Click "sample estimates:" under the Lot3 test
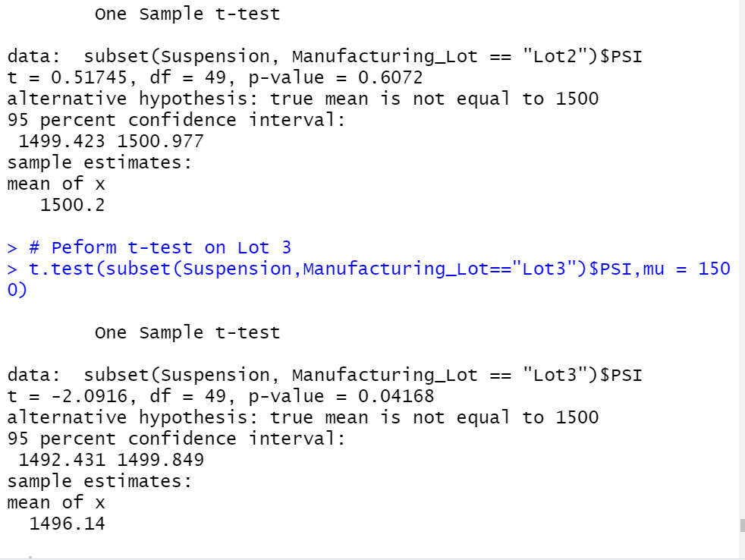The image size is (745, 560). (x=99, y=481)
